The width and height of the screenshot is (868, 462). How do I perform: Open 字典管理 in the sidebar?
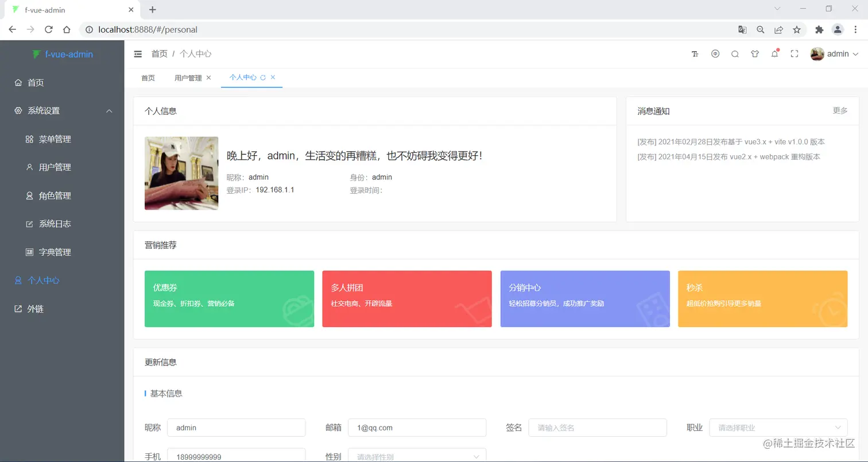point(62,252)
